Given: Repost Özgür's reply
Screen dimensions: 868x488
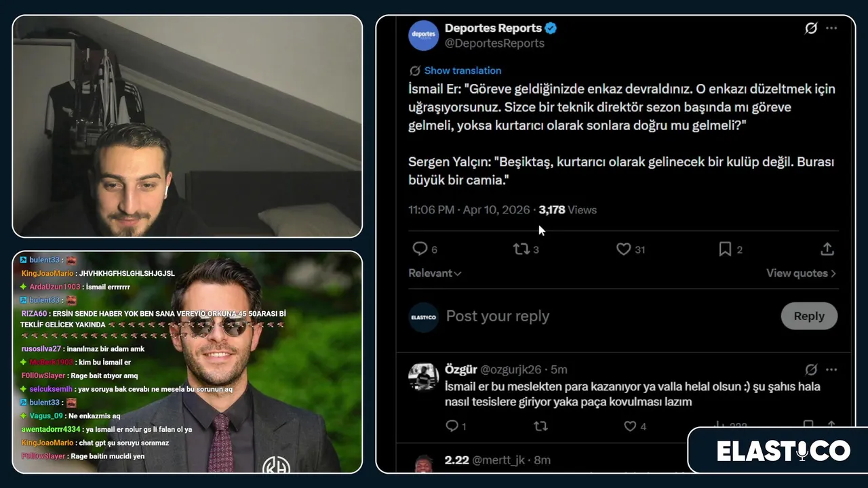Looking at the screenshot, I should pos(540,426).
